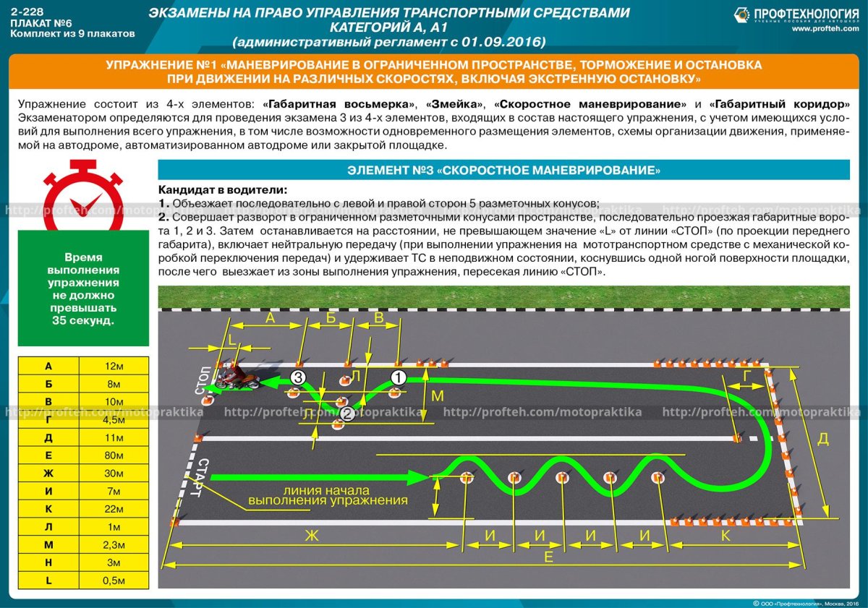This screenshot has width=868, height=608.
Task: Click the dimension label Д on the diagram
Action: (822, 439)
